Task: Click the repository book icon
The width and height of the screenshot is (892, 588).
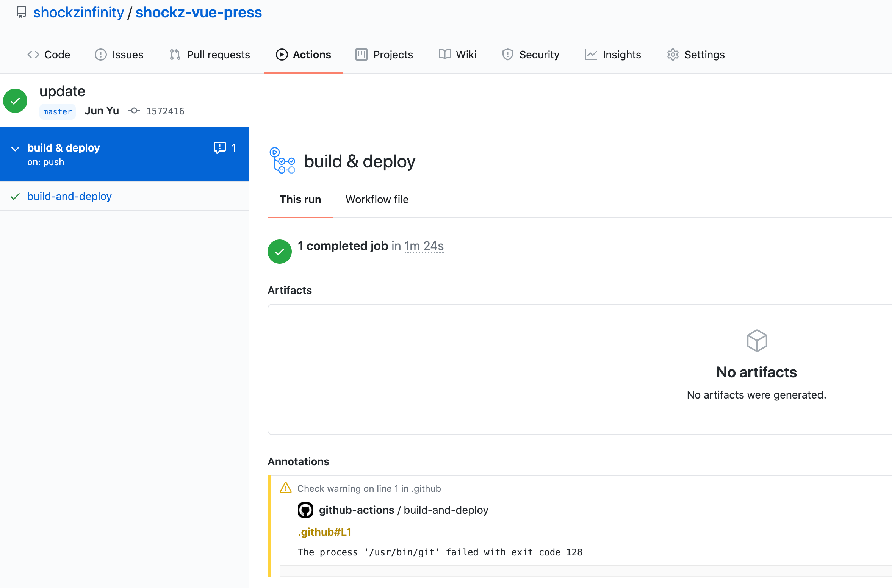Action: point(21,12)
